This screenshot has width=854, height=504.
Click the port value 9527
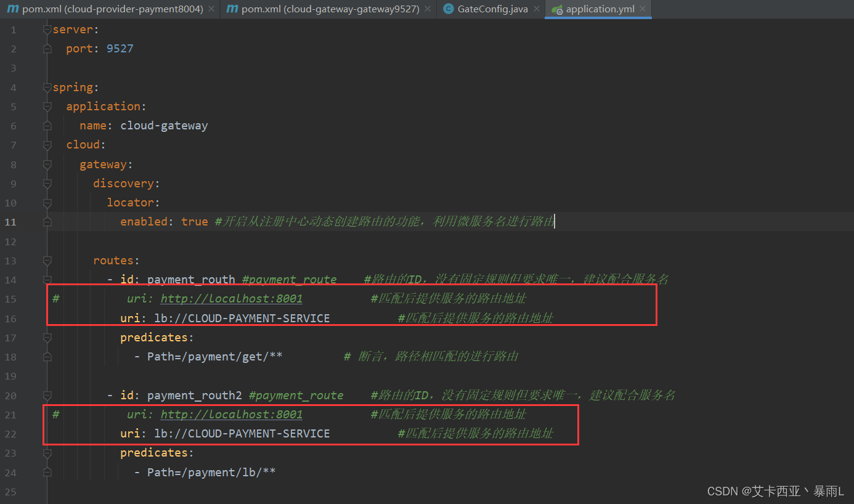120,49
